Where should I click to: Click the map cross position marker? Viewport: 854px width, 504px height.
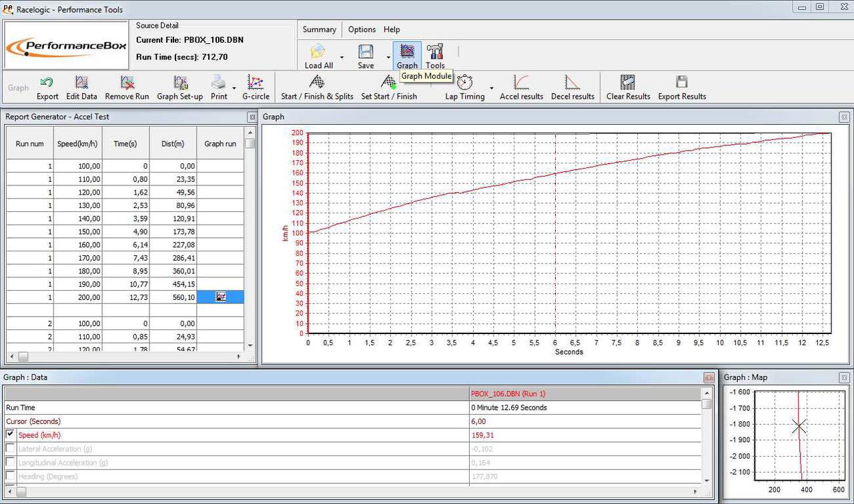point(799,426)
